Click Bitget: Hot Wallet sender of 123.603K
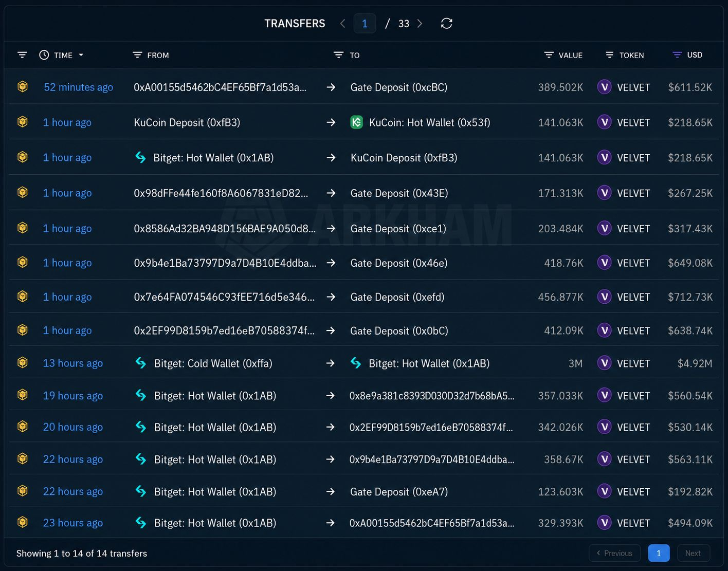 (215, 492)
